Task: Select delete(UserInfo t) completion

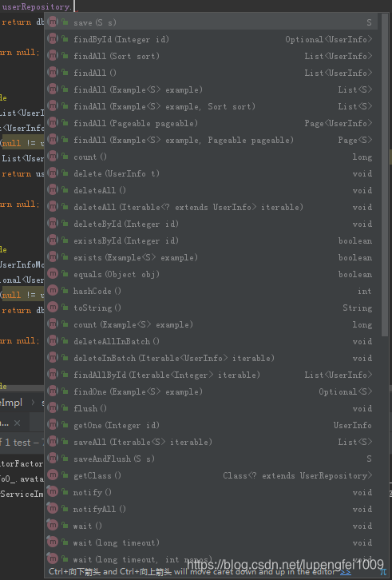Action: [211, 173]
